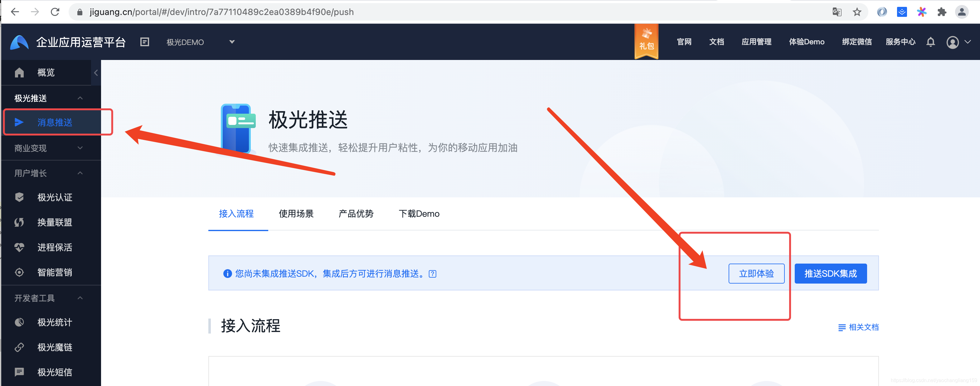This screenshot has width=980, height=386.
Task: Open the user account avatar menu
Action: click(x=953, y=42)
